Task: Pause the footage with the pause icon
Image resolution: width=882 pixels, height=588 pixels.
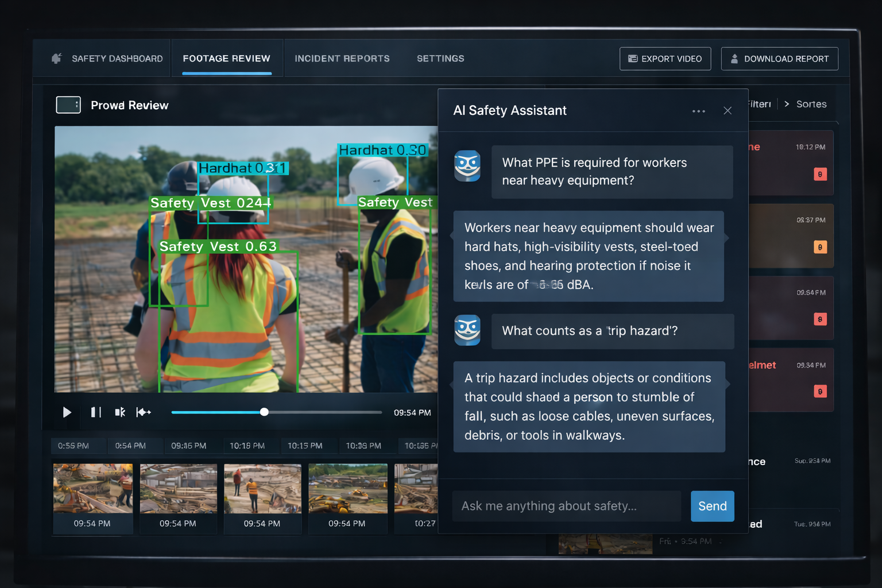Action: (96, 412)
